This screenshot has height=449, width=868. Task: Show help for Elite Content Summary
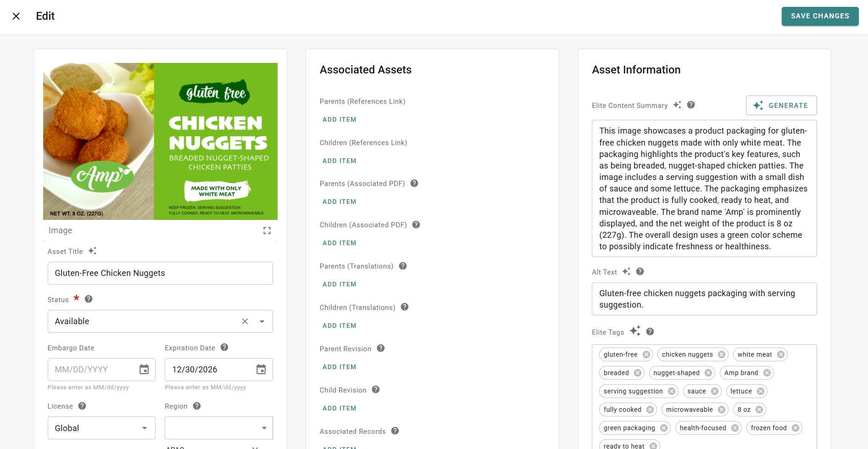tap(690, 105)
